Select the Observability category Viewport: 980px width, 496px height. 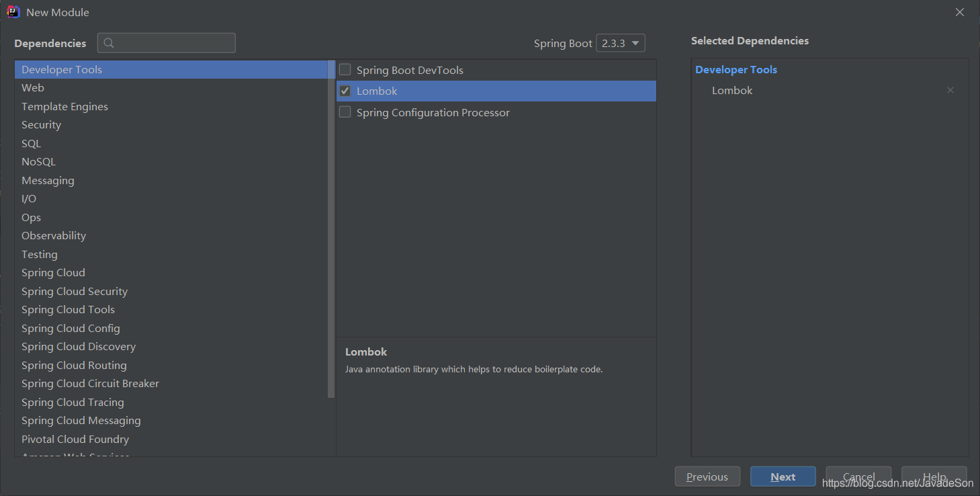point(171,236)
